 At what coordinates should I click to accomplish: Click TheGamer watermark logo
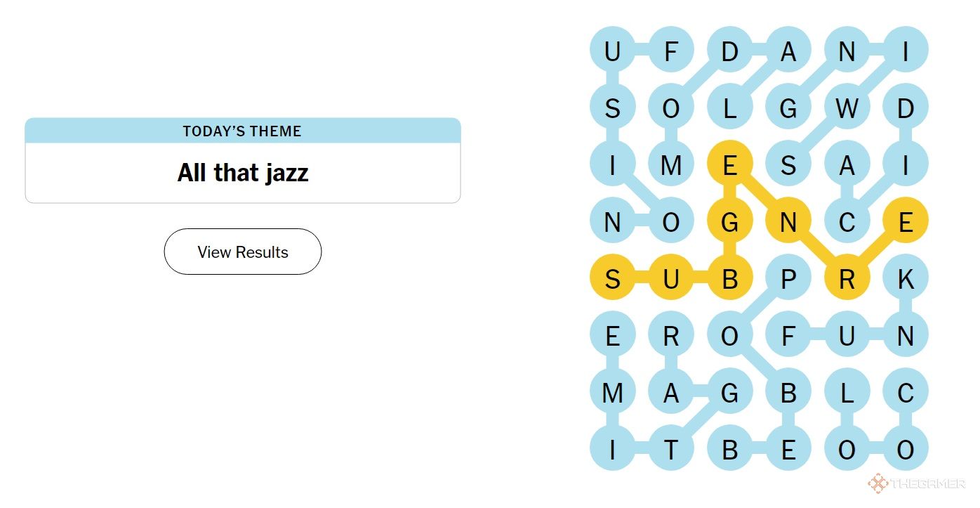click(x=916, y=483)
